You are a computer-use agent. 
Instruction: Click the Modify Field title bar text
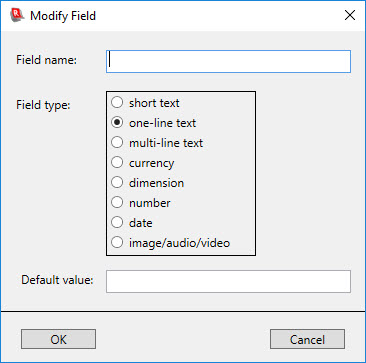click(63, 16)
